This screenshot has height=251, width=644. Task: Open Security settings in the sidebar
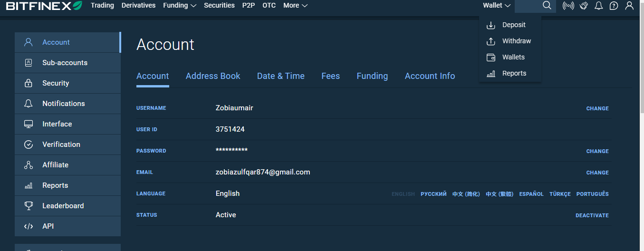[67, 83]
